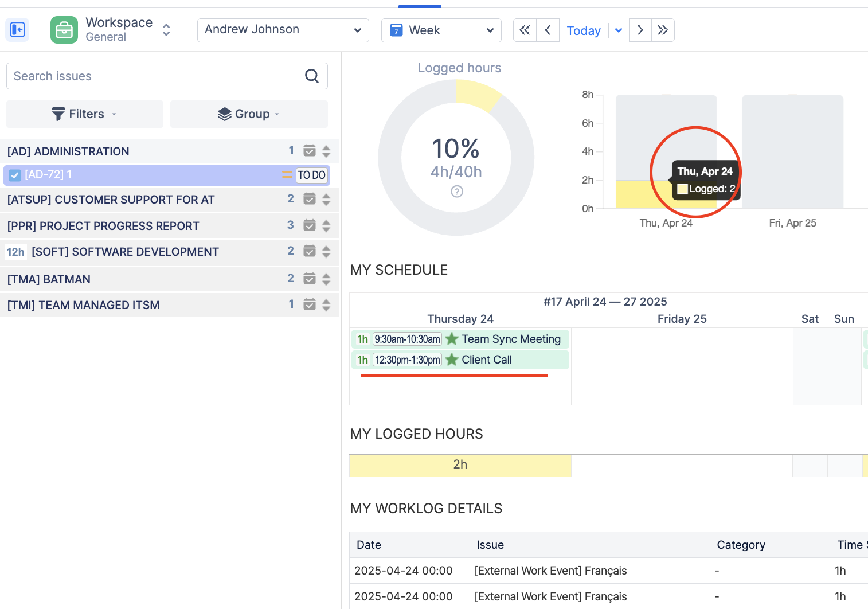Toggle the AD-72 issue checkbox

pyautogui.click(x=15, y=175)
